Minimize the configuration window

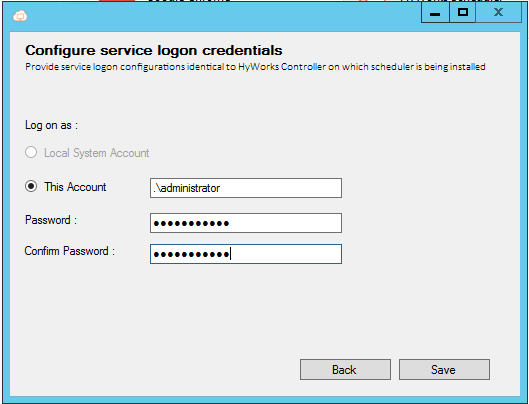pyautogui.click(x=435, y=13)
